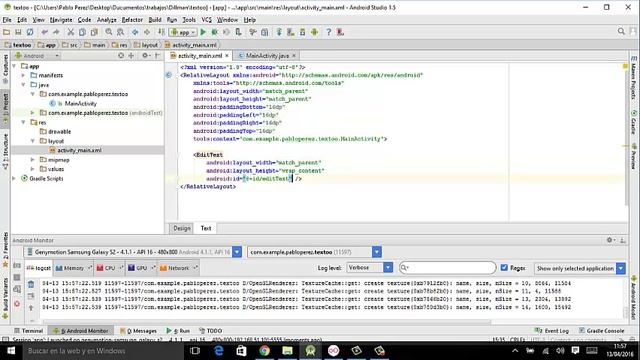Click the Undo arrow icon
This screenshot has height=360, width=640.
click(x=44, y=32)
